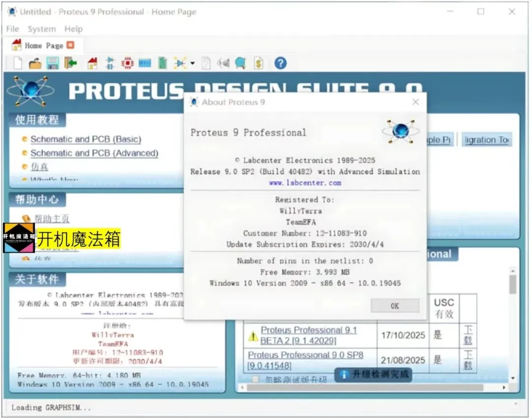The height and width of the screenshot is (419, 532).
Task: Click the New Project toolbar icon
Action: [18, 63]
